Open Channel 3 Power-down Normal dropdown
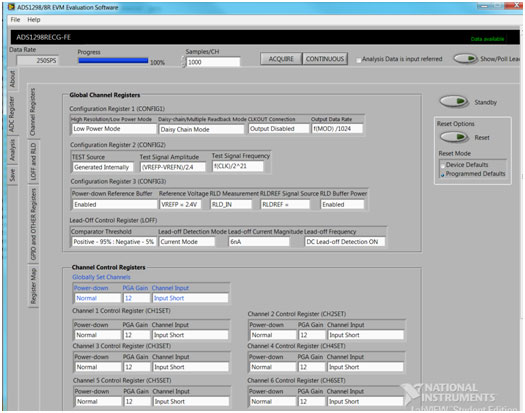The image size is (525, 413). click(98, 367)
